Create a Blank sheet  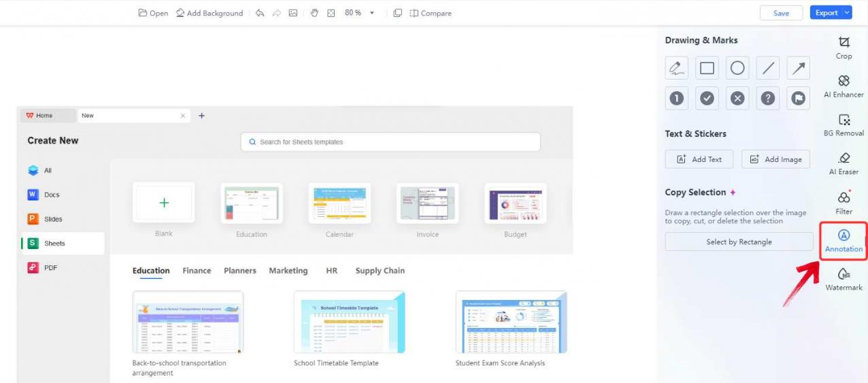pos(164,203)
